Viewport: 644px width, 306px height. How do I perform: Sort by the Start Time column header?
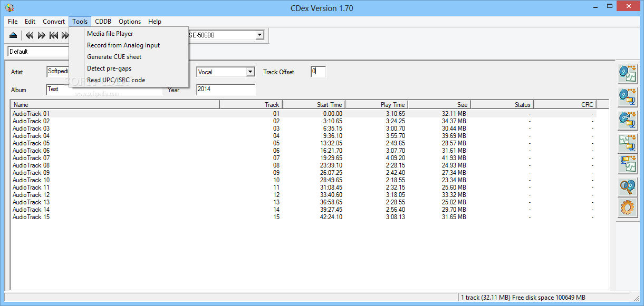(x=313, y=104)
